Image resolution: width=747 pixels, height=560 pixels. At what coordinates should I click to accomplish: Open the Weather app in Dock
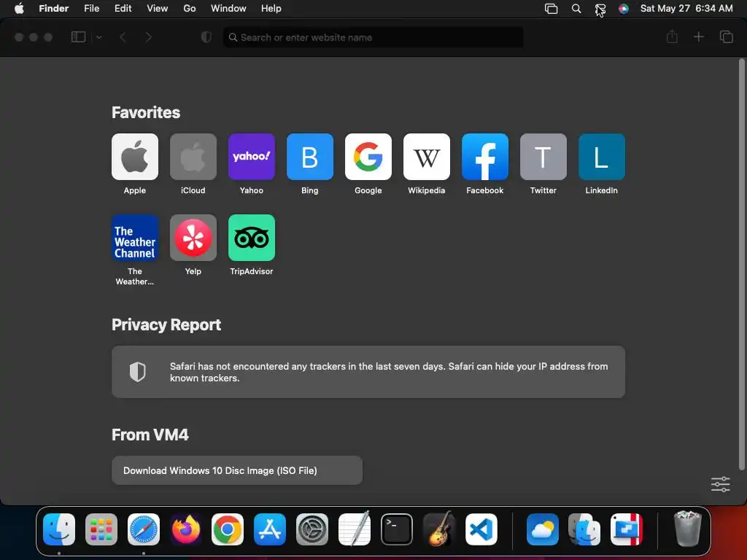[543, 529]
